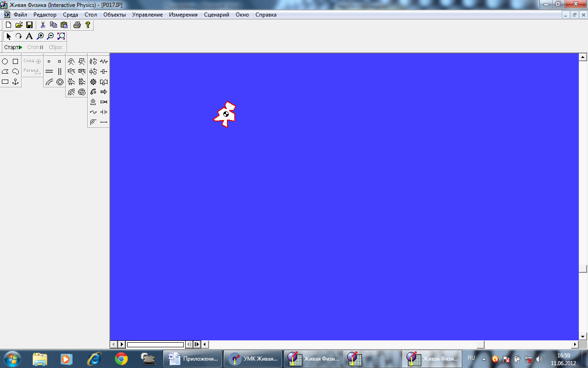Choose the zoom in magnifier
The height and width of the screenshot is (368, 588).
(x=40, y=36)
